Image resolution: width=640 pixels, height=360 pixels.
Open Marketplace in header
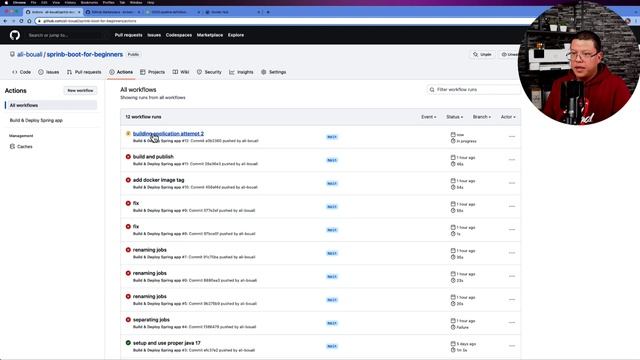210,35
